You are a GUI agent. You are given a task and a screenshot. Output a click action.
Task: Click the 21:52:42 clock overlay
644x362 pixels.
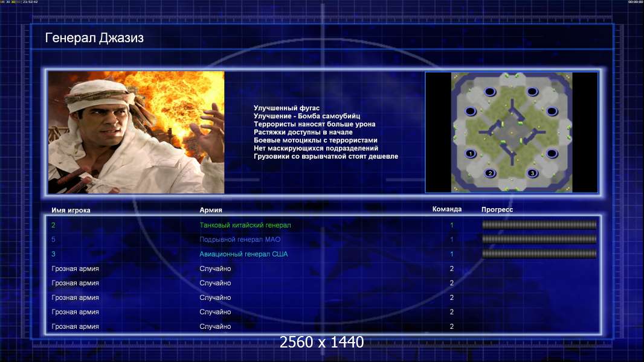[x=30, y=2]
